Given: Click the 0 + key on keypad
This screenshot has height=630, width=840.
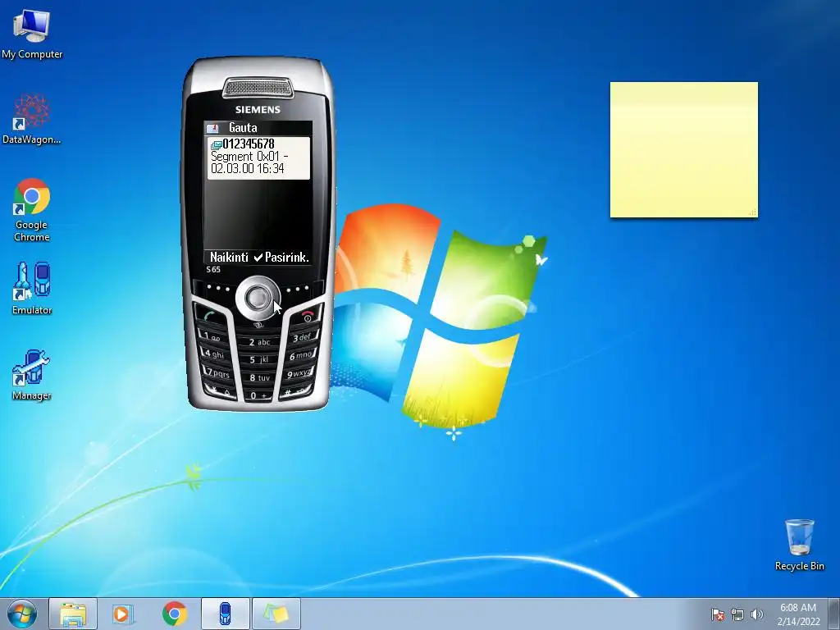Looking at the screenshot, I should [259, 396].
